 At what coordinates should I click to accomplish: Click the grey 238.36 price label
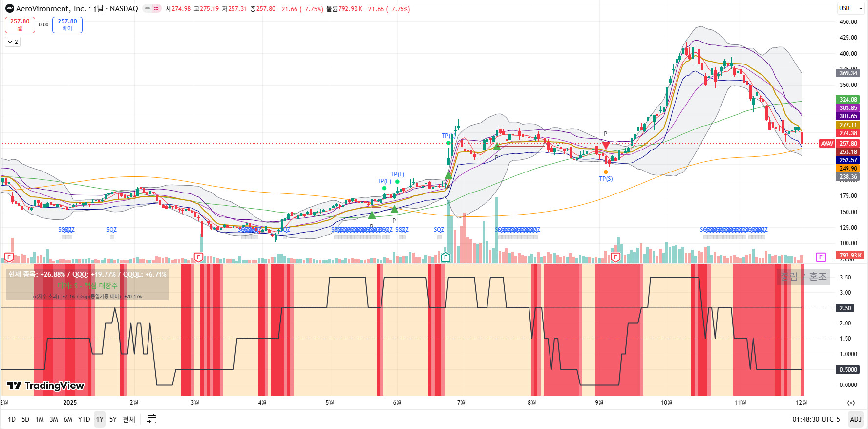pos(848,177)
